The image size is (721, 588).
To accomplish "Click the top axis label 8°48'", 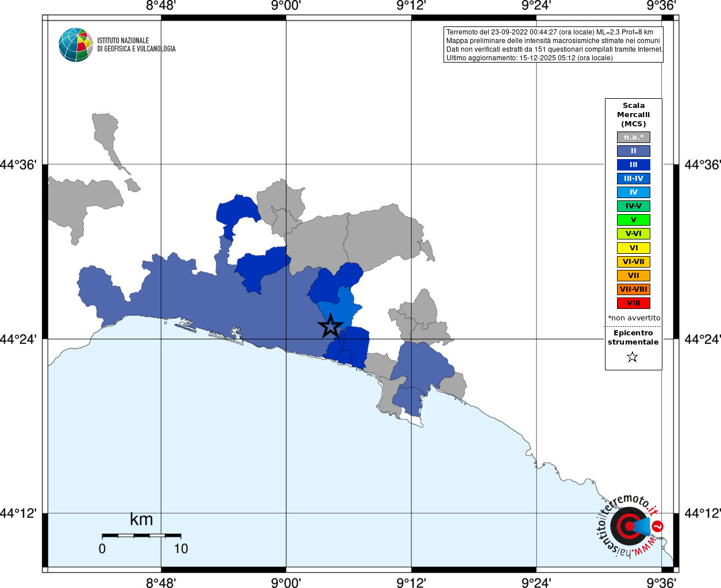I will tap(161, 6).
